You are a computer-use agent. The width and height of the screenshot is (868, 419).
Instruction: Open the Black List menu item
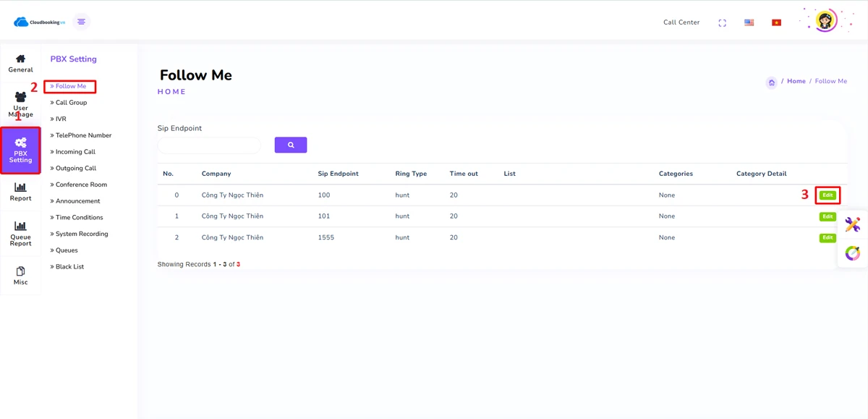(x=69, y=267)
